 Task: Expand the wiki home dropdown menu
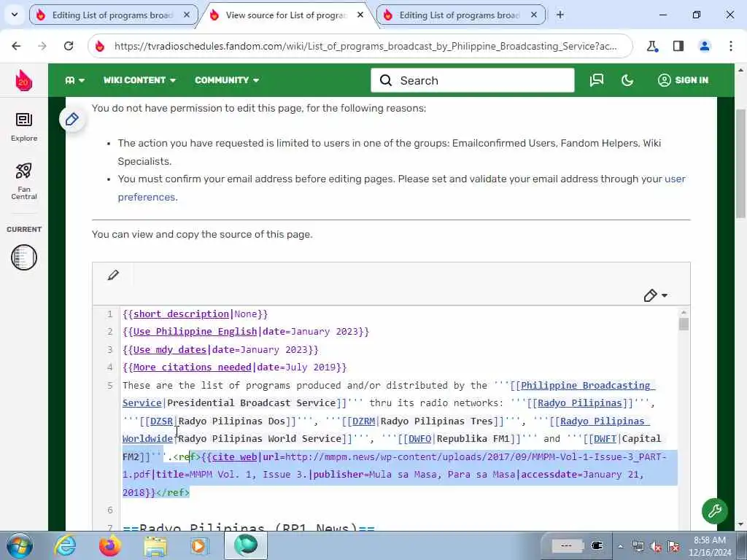75,80
